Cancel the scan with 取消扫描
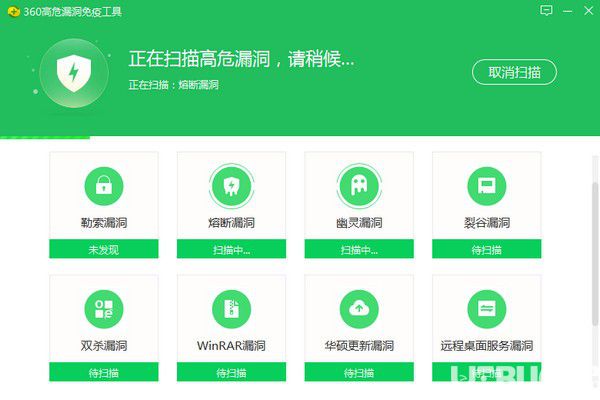The image size is (600, 400). click(x=514, y=72)
